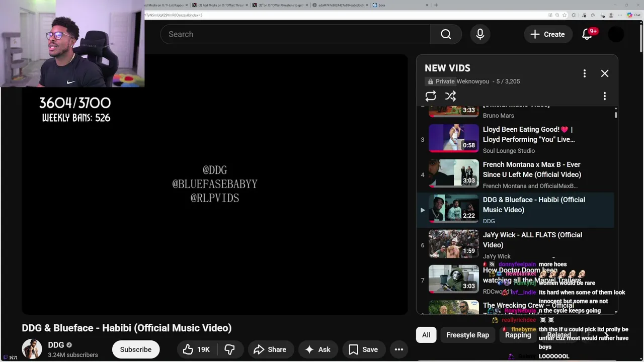Click the video player area
Screen dimensions: 644x362
click(215, 184)
